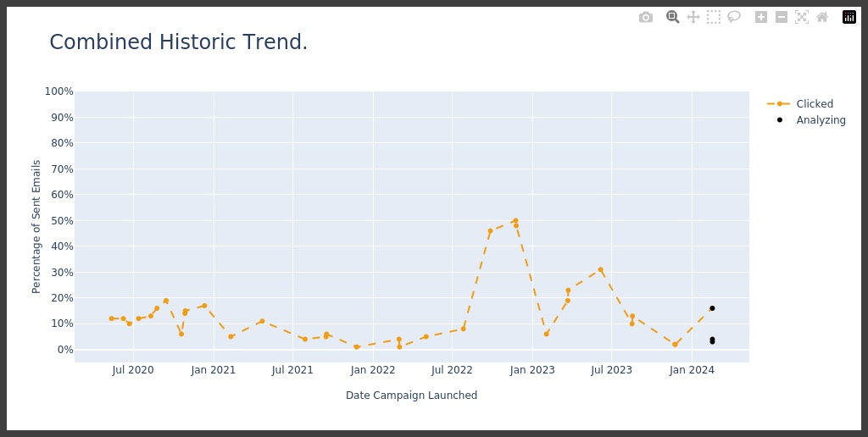This screenshot has height=437, width=868.
Task: Toggle the Clicked series in legend
Action: [814, 104]
